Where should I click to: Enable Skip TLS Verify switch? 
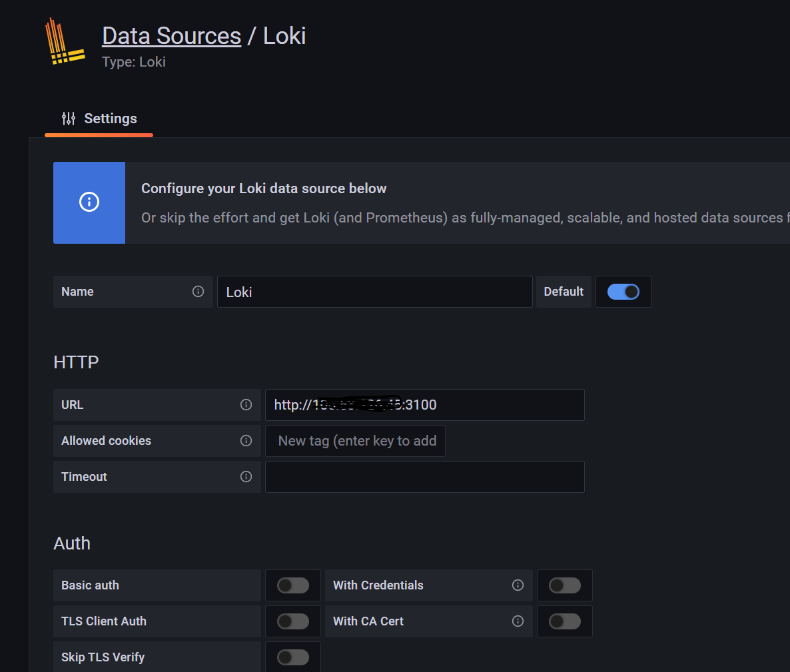293,657
